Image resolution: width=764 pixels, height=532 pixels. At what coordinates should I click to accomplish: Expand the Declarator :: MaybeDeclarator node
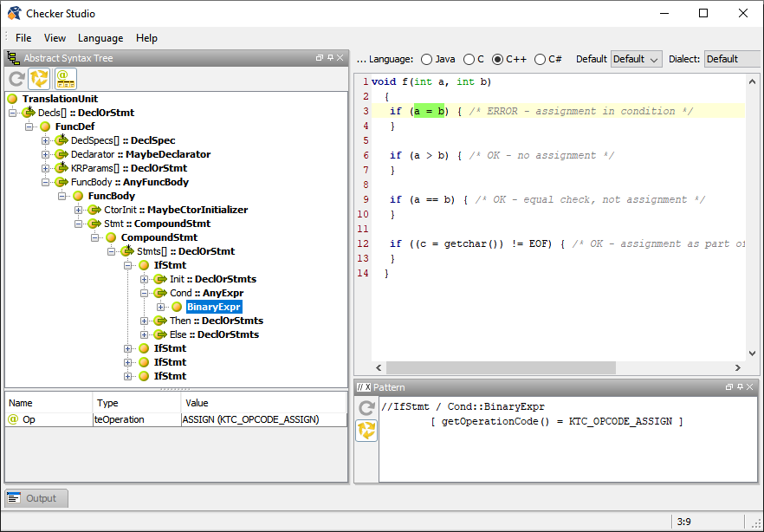point(45,154)
